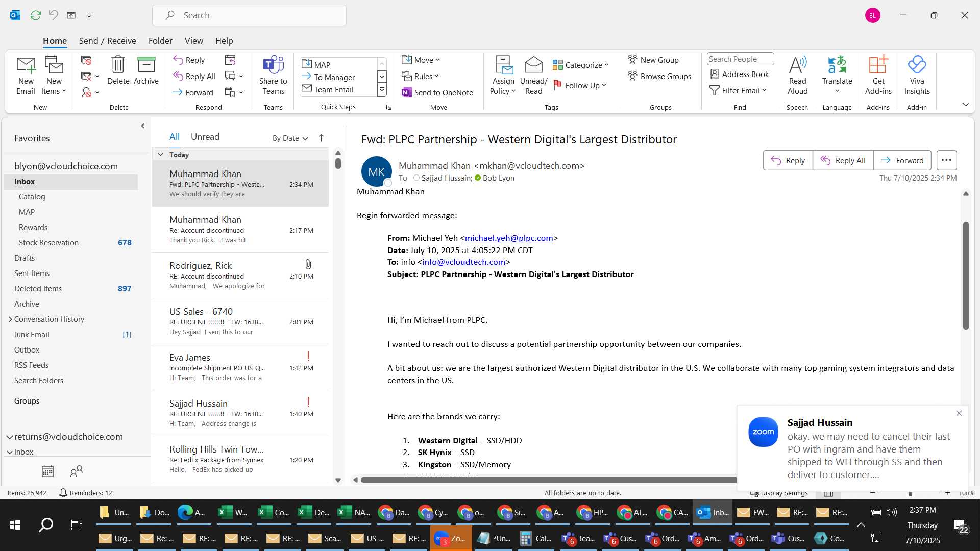Click the reading pane vertical scrollbar
This screenshot has height=551, width=980.
point(965,275)
